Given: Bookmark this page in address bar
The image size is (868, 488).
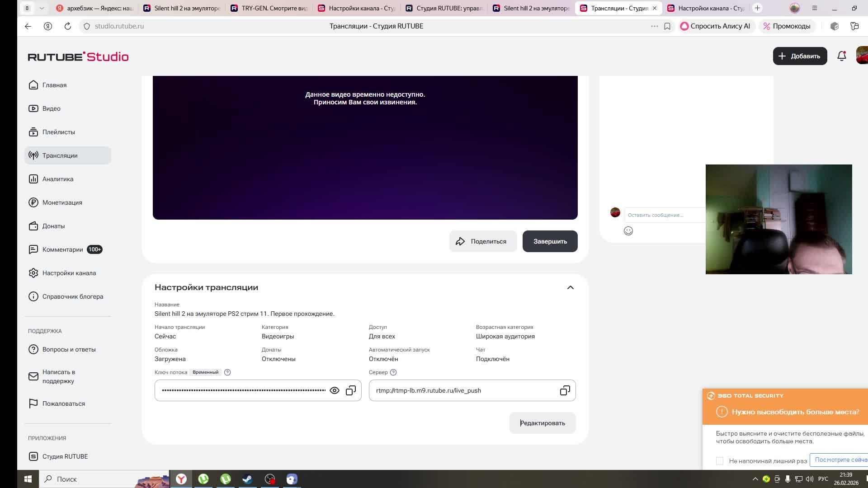Looking at the screenshot, I should coord(667,26).
